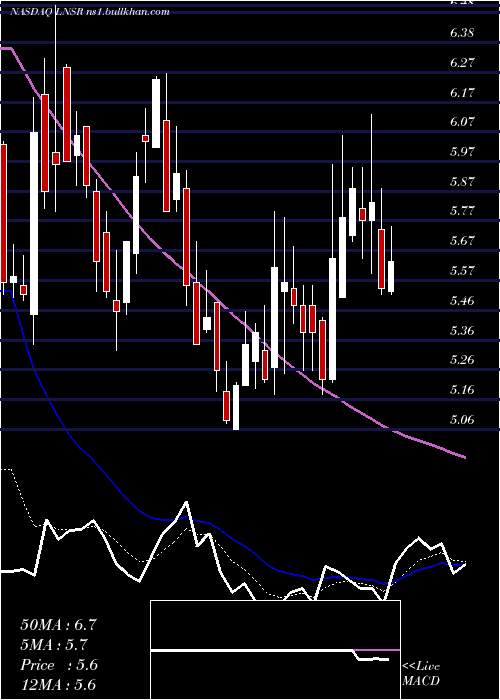500x700 pixels.
Task: Pick the 5.46 price axis label
Action: coord(462,300)
